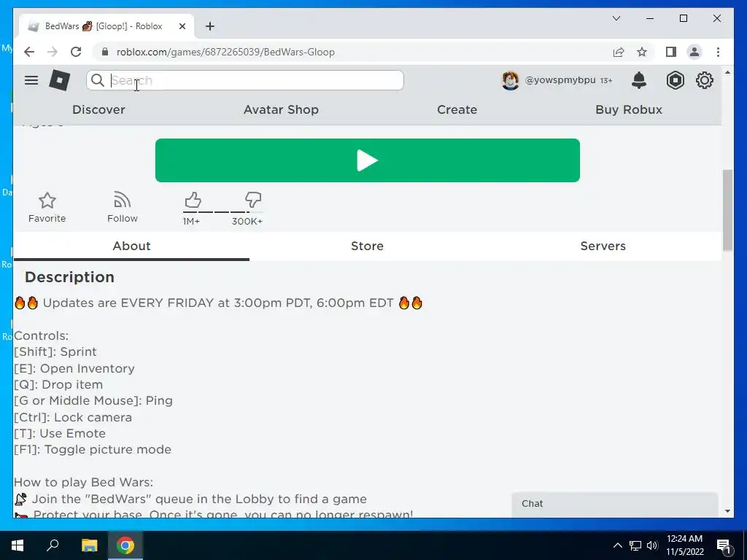Click the '[F1]: Toggle picture mode' line
The height and width of the screenshot is (560, 747).
click(93, 450)
